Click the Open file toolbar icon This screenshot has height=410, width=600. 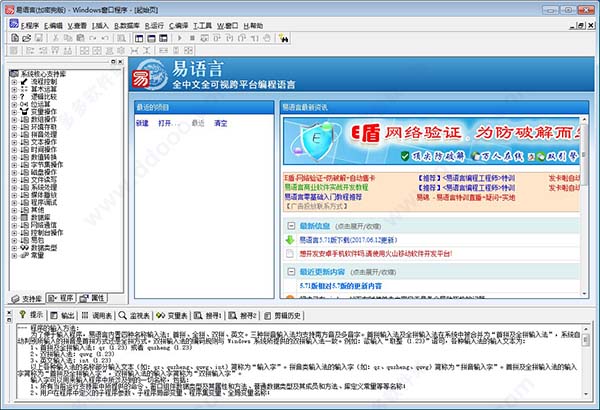pos(26,38)
